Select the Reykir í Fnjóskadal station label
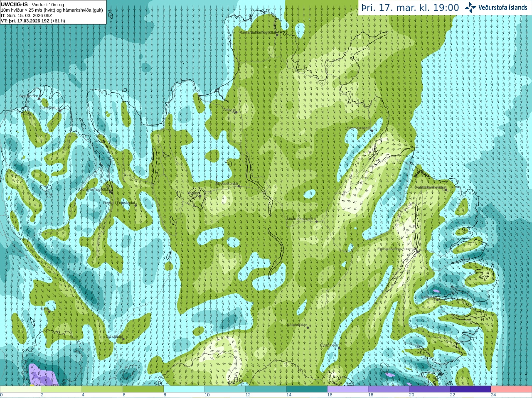 [119, 203]
